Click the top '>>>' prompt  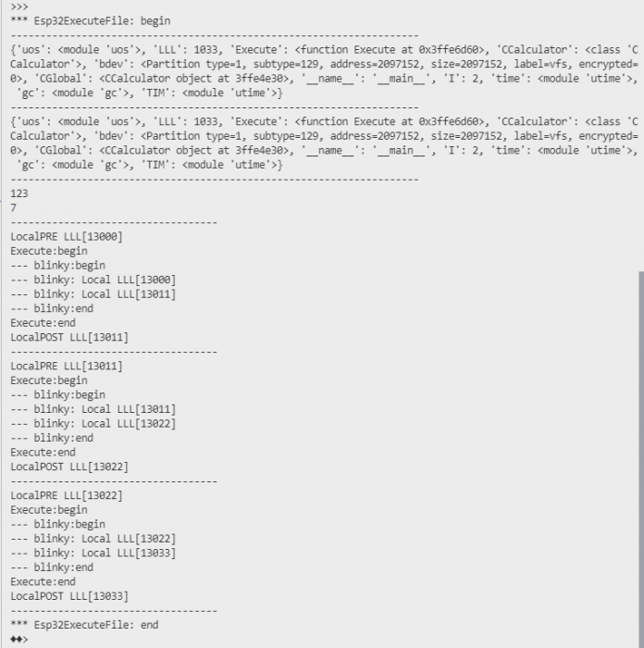point(19,6)
